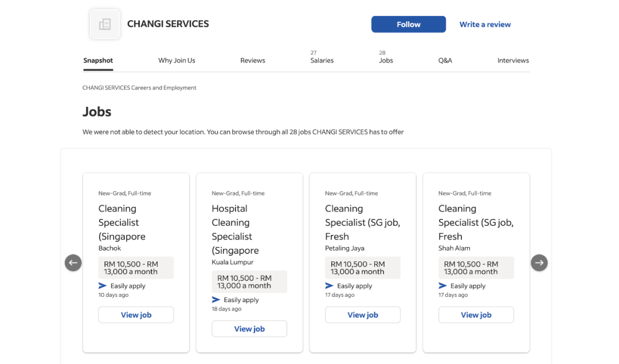Click Cleaning Specialist (Singapore title in Bachok card
The width and height of the screenshot is (619, 364).
point(122,222)
